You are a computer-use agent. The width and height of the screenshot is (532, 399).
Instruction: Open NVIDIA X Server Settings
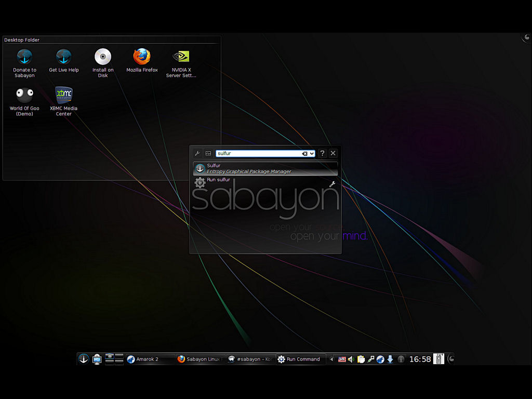181,57
